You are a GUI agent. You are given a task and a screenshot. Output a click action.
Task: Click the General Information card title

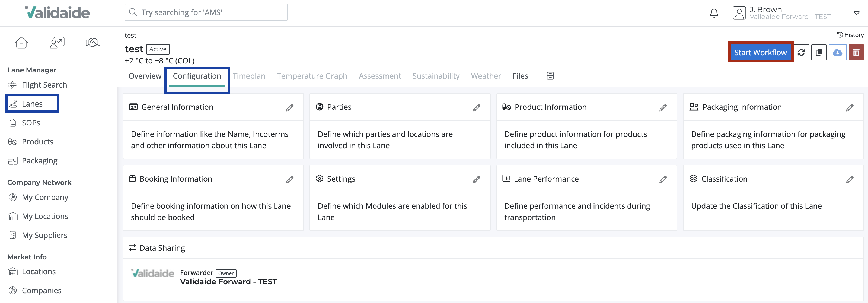click(177, 107)
